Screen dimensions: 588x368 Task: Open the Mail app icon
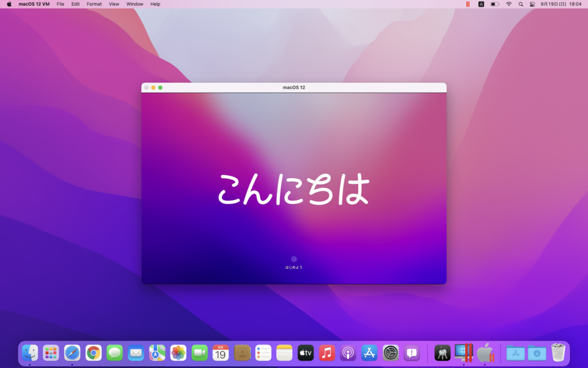136,353
